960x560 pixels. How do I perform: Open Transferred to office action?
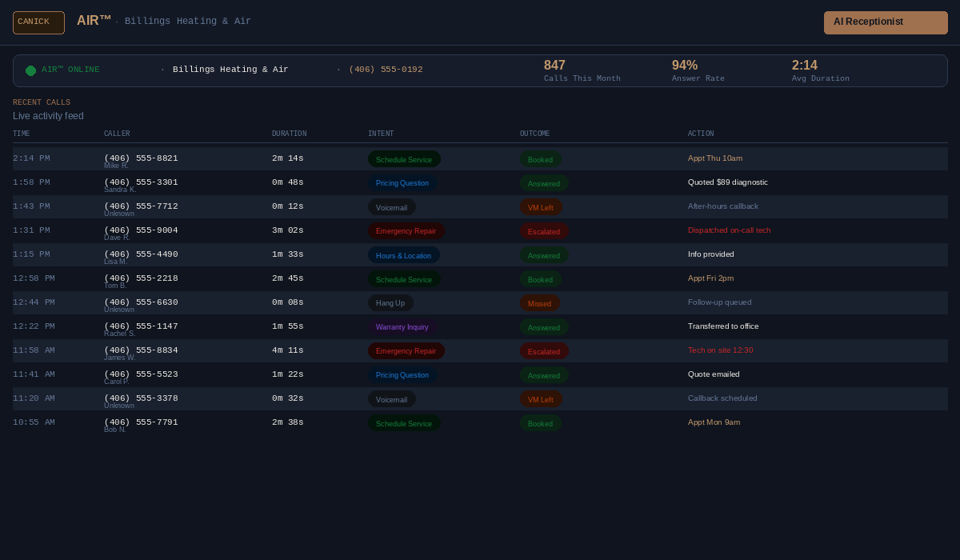(x=723, y=326)
